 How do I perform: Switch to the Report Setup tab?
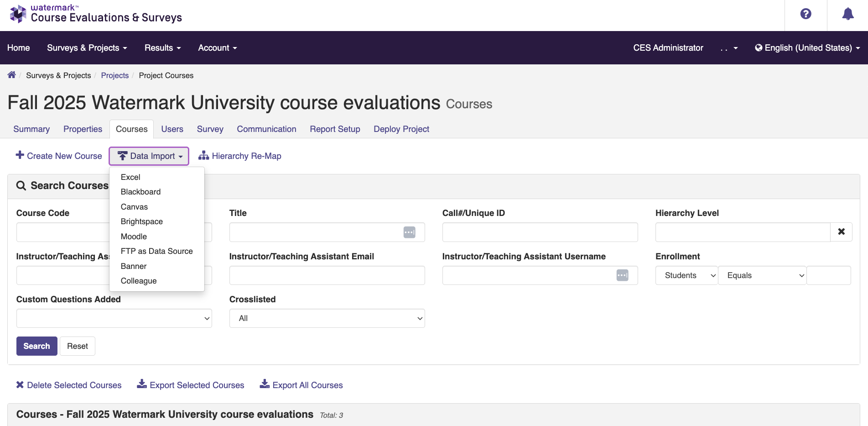coord(335,129)
